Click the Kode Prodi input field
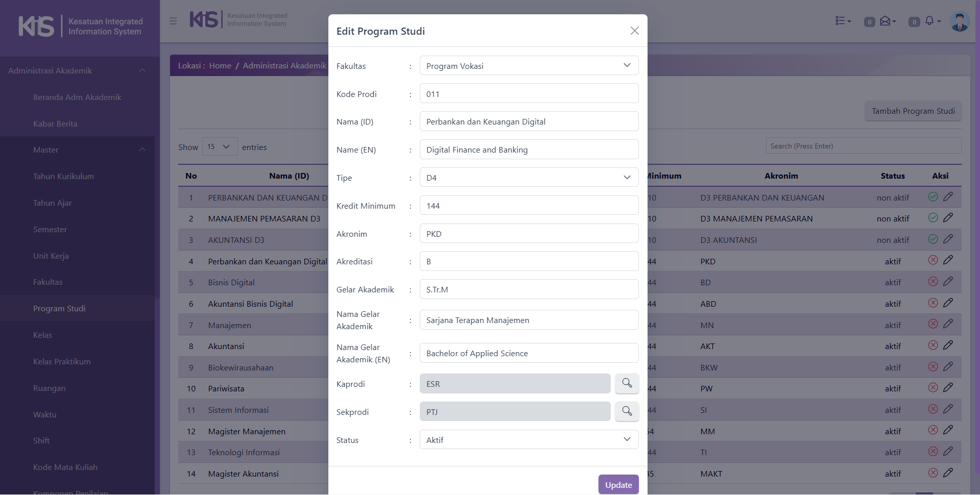 529,94
